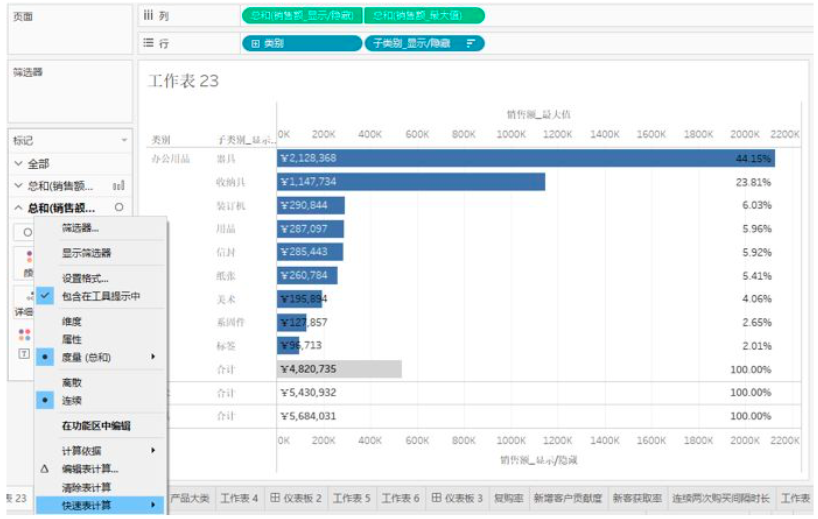This screenshot has height=519, width=818.
Task: Click the circle mark icon on bold 总和(销售额 row
Action: 119,207
